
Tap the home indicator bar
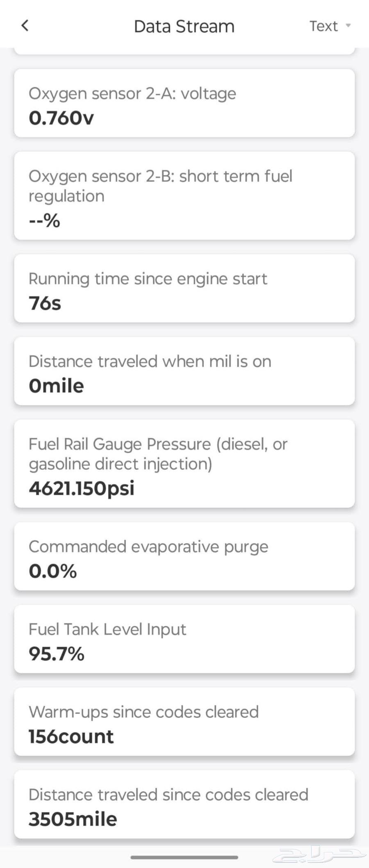click(184, 857)
